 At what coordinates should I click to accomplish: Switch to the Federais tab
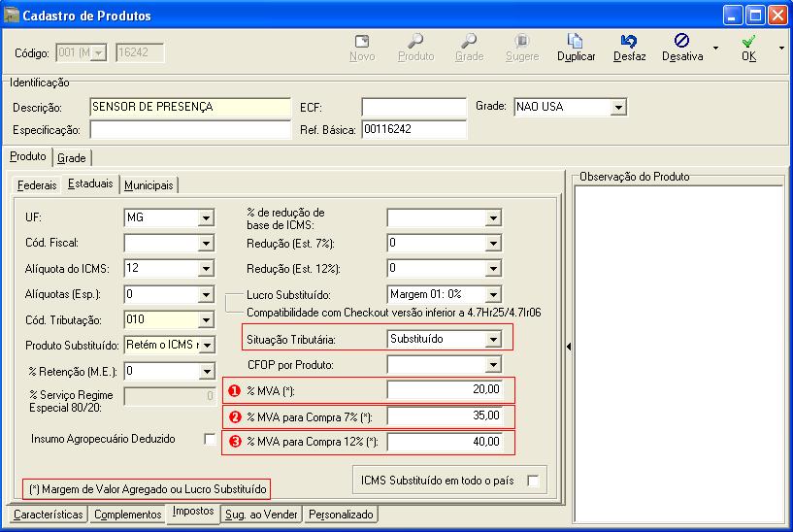coord(37,184)
